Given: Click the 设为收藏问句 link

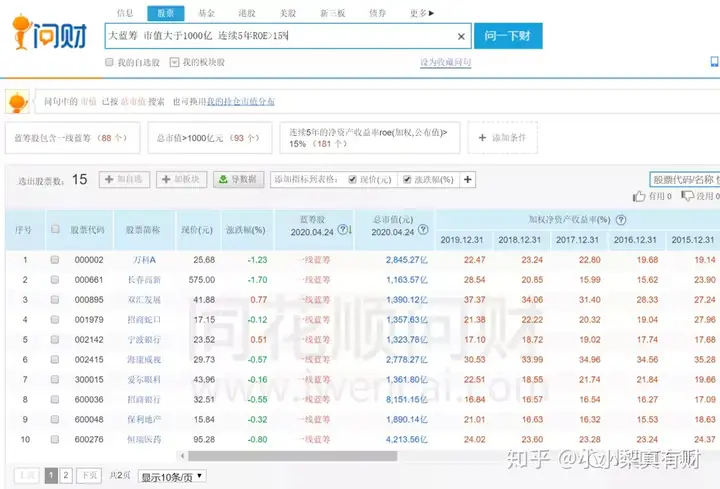Looking at the screenshot, I should pyautogui.click(x=445, y=62).
